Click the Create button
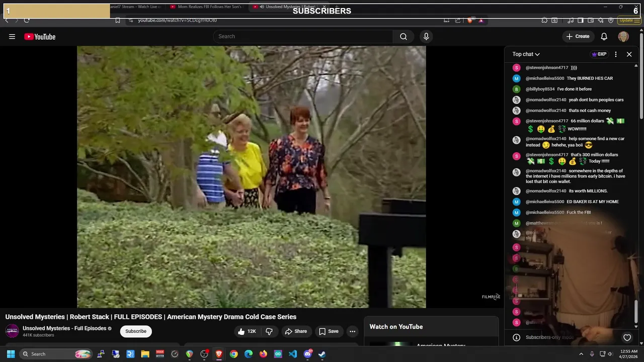The image size is (644, 362). 578,36
